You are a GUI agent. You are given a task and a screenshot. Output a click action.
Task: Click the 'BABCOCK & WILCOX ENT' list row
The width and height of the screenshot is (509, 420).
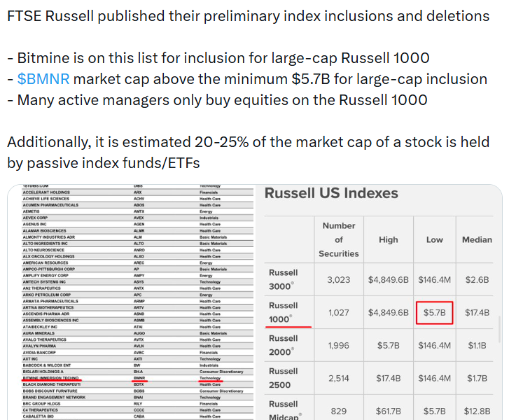coord(138,365)
